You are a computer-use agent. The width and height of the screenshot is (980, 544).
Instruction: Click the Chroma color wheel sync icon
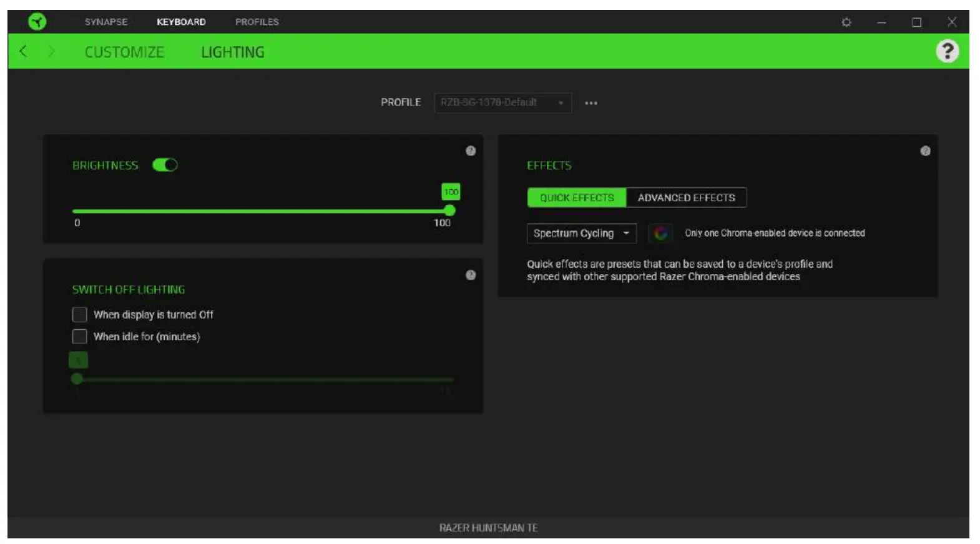pos(661,233)
